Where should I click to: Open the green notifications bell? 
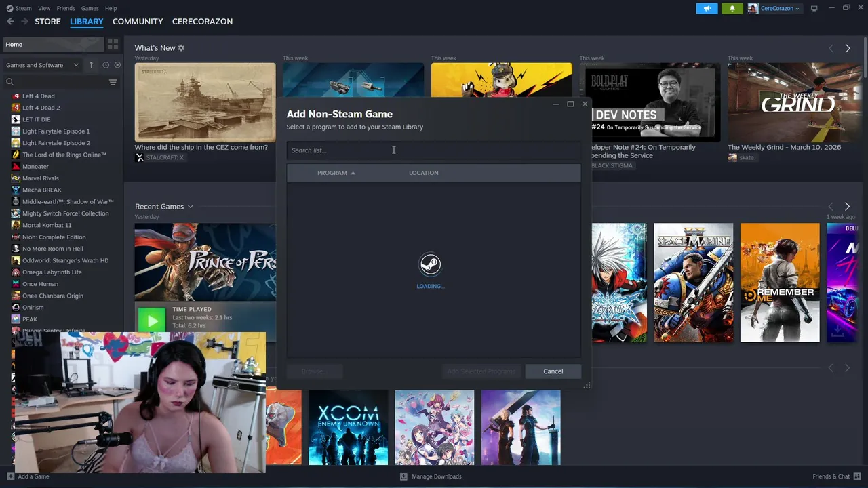[x=732, y=9]
